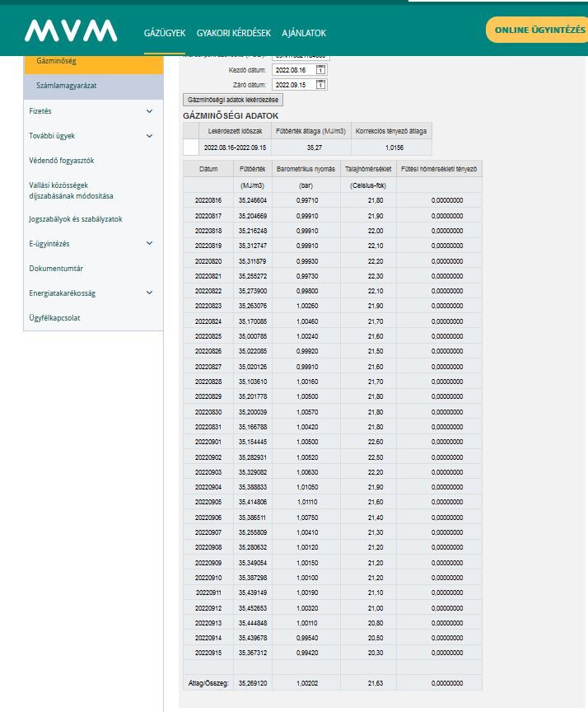The image size is (588, 712).
Task: Click the Fűtőérték átlaga (MJ/m3) header
Action: 310,131
